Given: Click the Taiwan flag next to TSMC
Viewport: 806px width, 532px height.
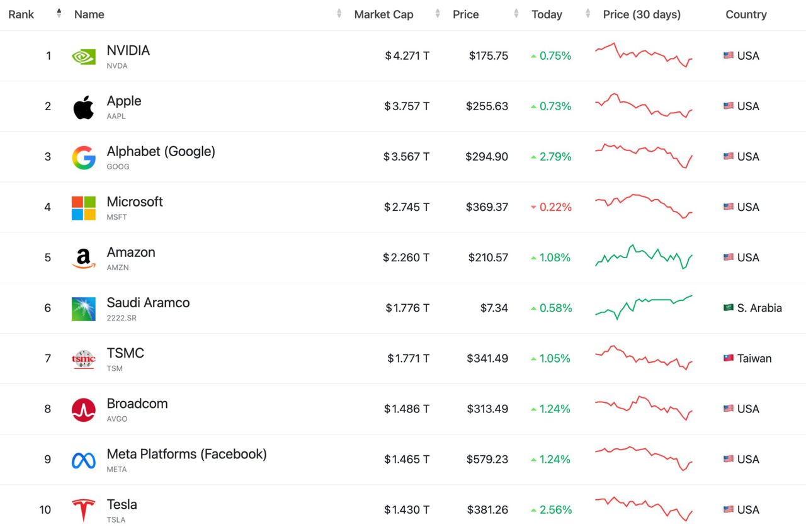Looking at the screenshot, I should pos(729,358).
